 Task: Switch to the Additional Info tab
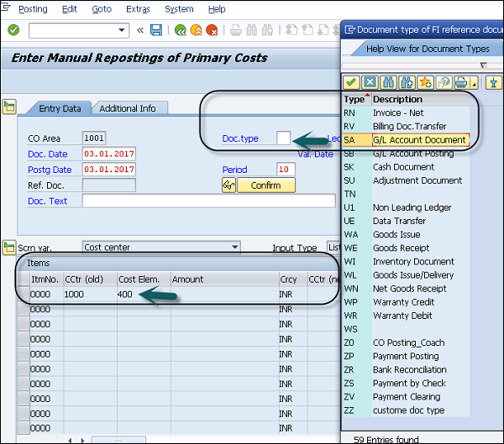[x=128, y=108]
